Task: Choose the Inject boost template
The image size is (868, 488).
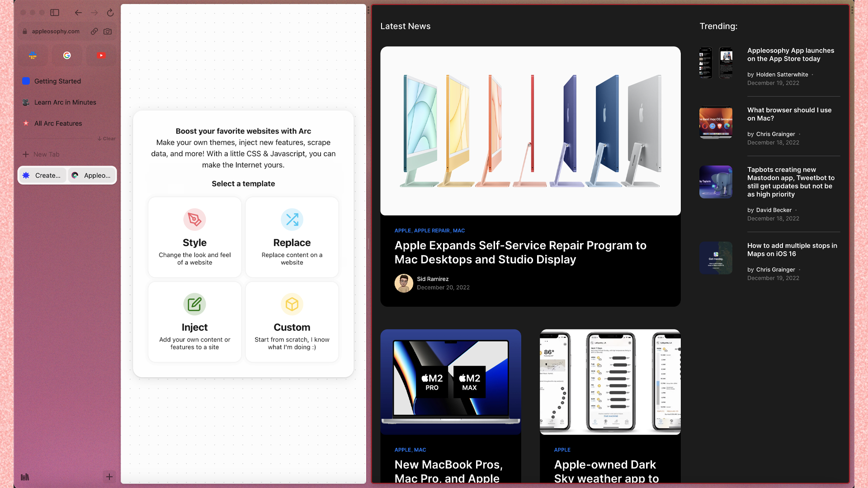Action: pyautogui.click(x=195, y=322)
